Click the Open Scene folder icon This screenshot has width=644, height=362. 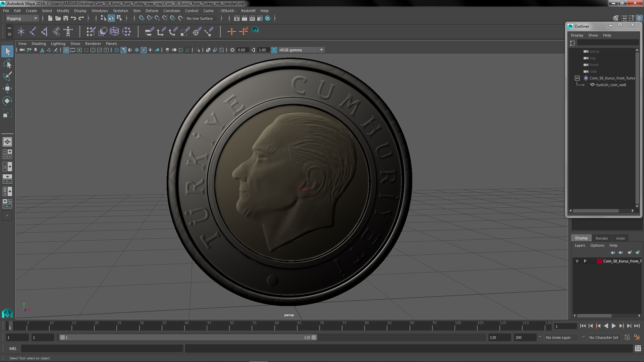(58, 18)
